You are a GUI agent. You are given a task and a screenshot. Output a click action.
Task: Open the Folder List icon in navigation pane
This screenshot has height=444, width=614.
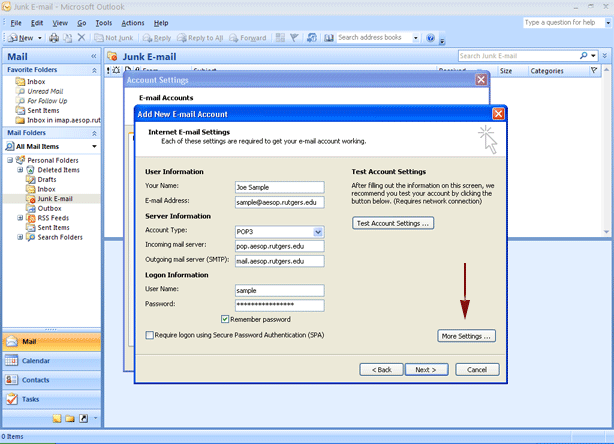click(71, 418)
